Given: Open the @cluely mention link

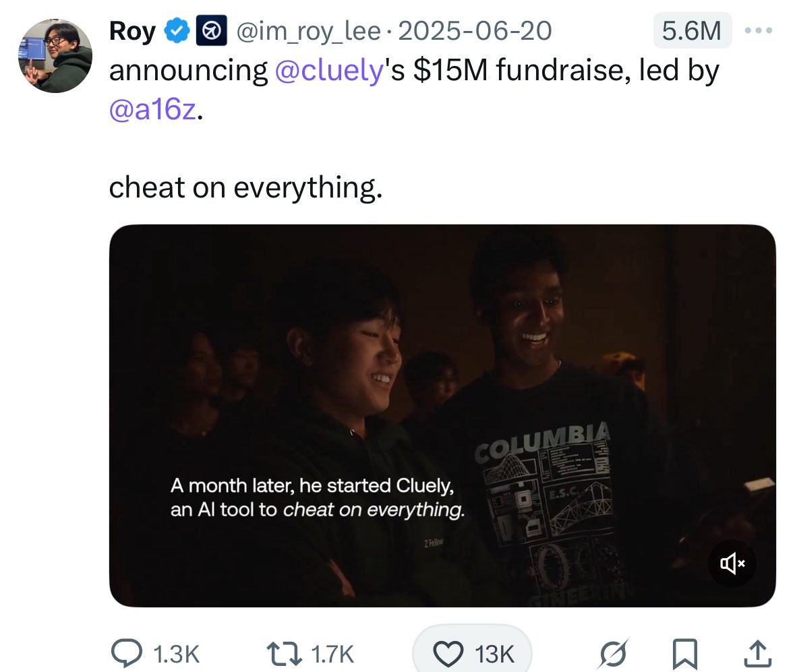Looking at the screenshot, I should tap(329, 70).
